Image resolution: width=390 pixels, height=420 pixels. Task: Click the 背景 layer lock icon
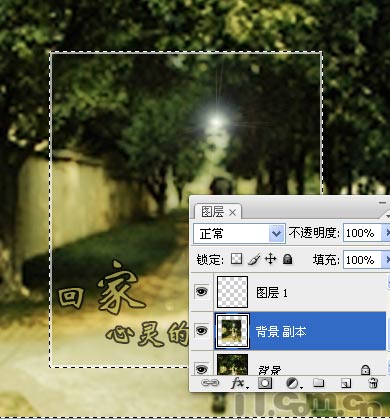[365, 369]
